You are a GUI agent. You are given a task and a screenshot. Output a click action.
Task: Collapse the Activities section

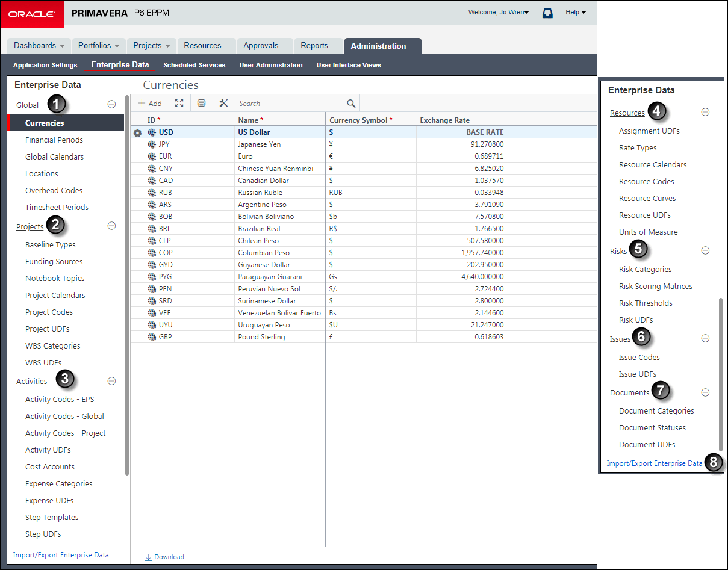click(x=111, y=380)
